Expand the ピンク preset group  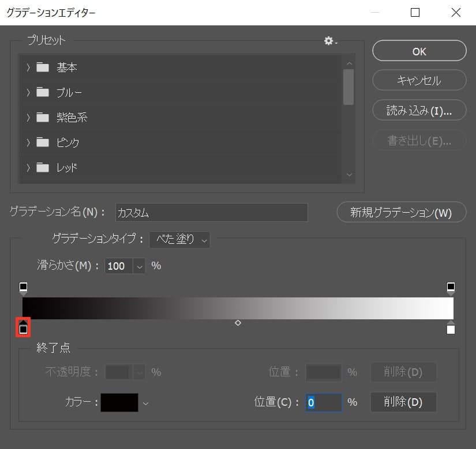28,142
